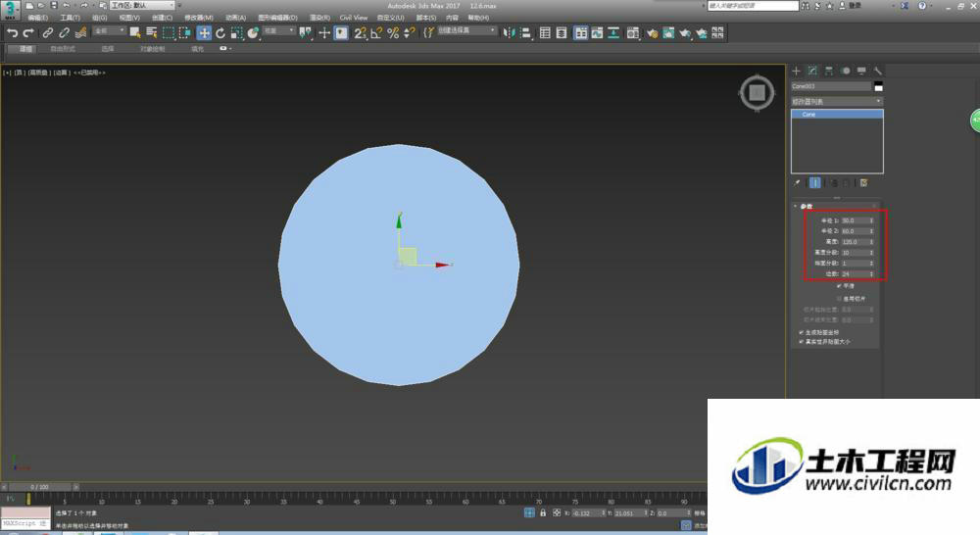Activate the Select and Move tool
The image size is (980, 535).
coord(204,33)
